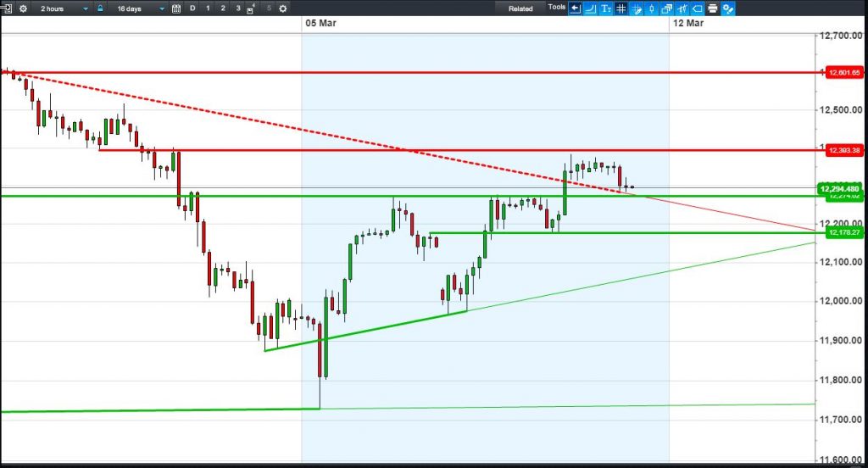Image resolution: width=868 pixels, height=468 pixels.
Task: Open the indicators/studies chart icon
Action: click(682, 8)
